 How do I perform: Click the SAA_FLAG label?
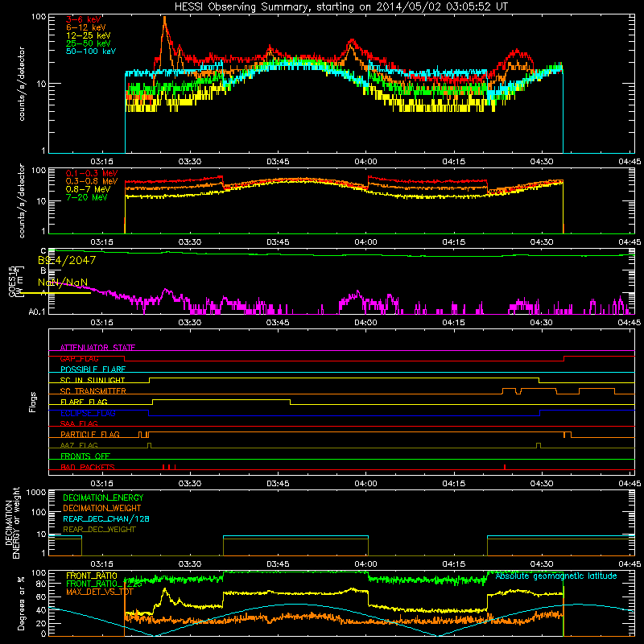pyautogui.click(x=79, y=423)
